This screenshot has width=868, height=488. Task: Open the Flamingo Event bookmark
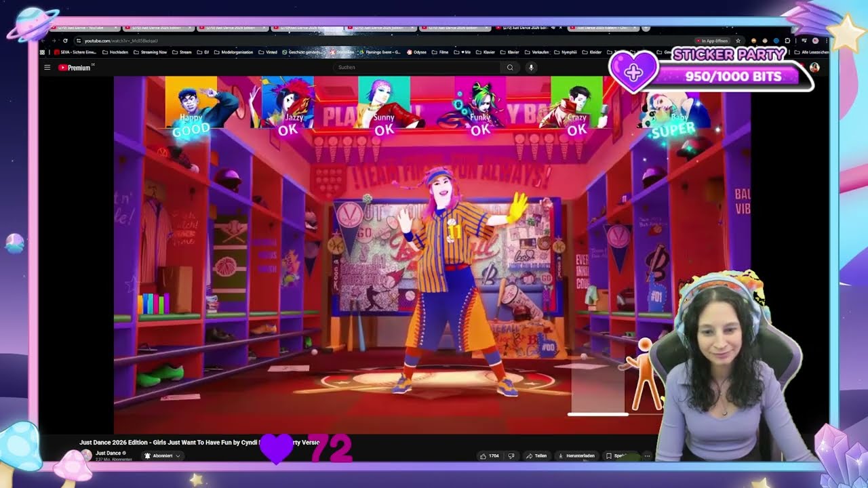coord(380,52)
